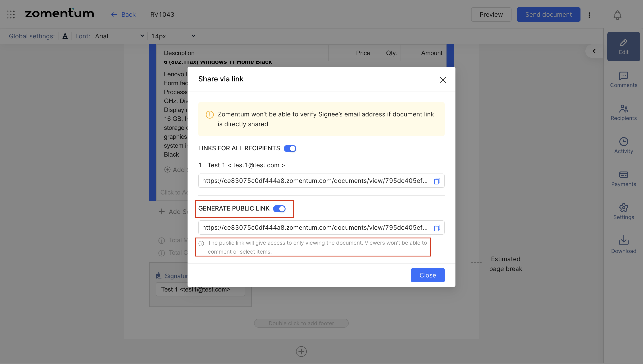Click the public link URL field

[x=315, y=227]
